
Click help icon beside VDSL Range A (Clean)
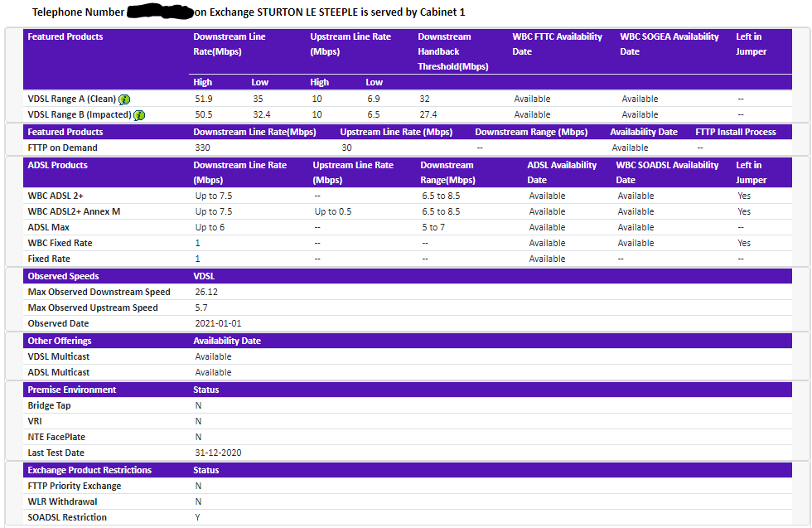coord(124,99)
